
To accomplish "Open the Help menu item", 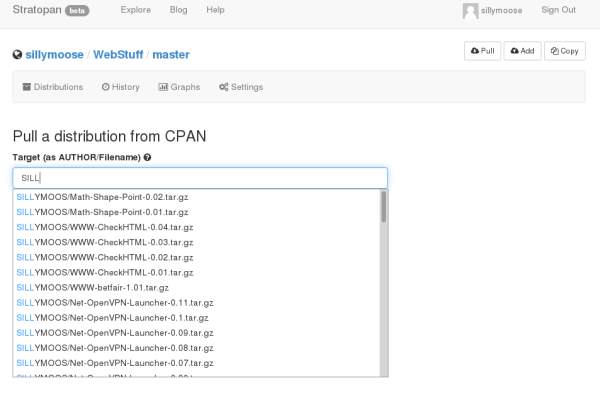I will 215,10.
